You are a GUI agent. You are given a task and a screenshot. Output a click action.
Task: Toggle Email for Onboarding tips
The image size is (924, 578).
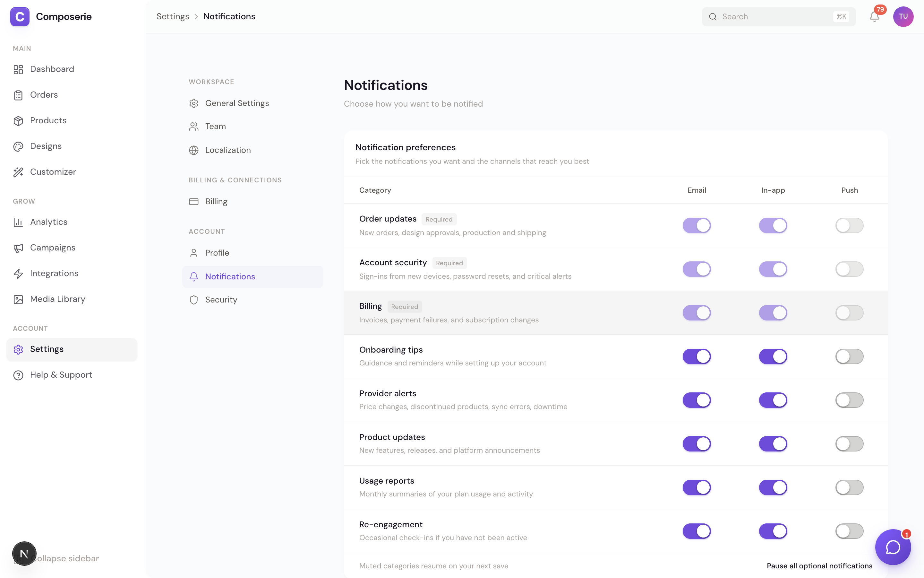click(697, 356)
